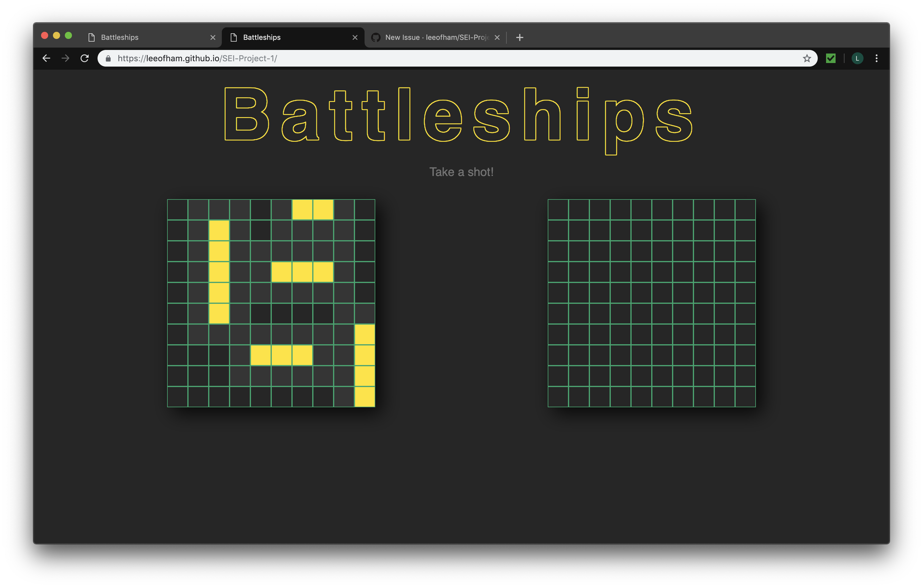This screenshot has width=923, height=588.
Task: Open Chrome's three-dot menu
Action: tap(876, 58)
